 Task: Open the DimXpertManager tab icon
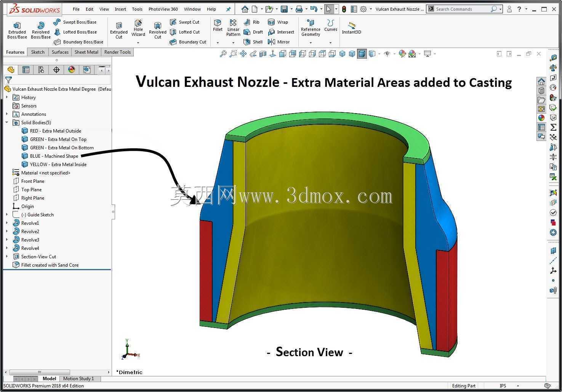tap(56, 70)
